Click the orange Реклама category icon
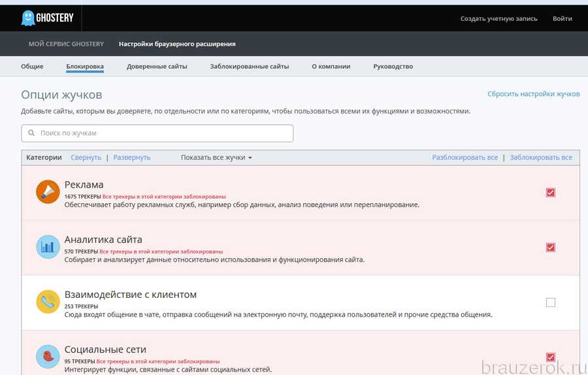 48,191
